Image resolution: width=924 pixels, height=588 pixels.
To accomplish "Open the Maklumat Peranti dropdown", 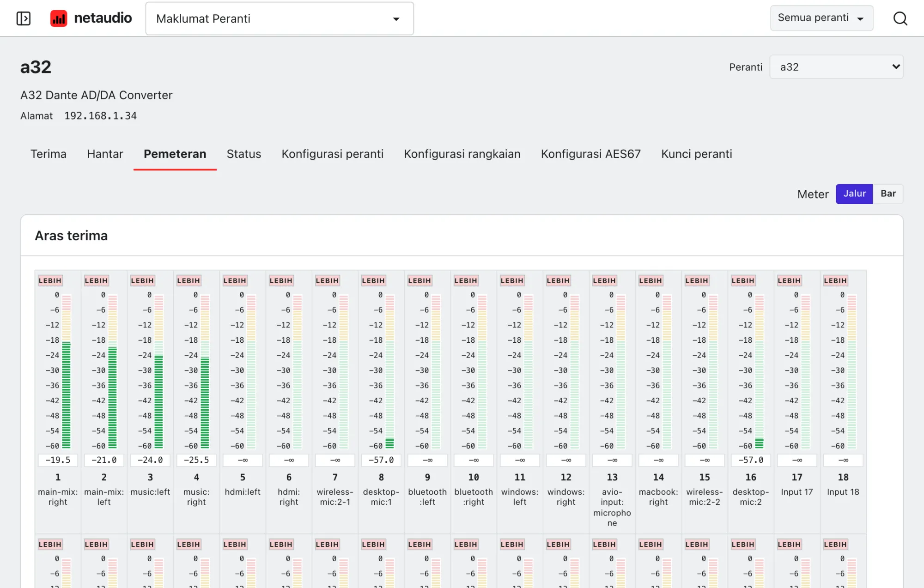I will (280, 18).
